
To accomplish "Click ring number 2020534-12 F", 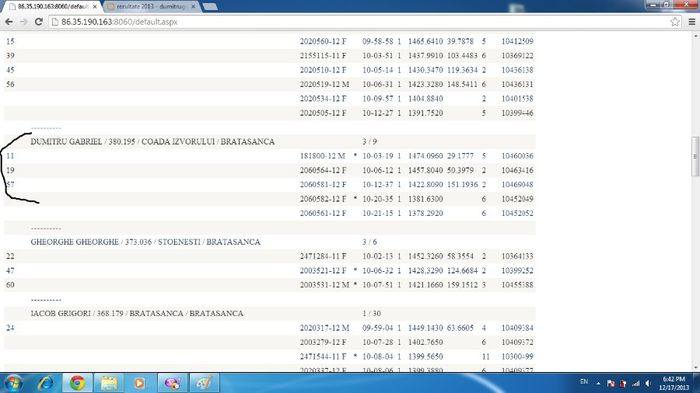I will (x=323, y=98).
